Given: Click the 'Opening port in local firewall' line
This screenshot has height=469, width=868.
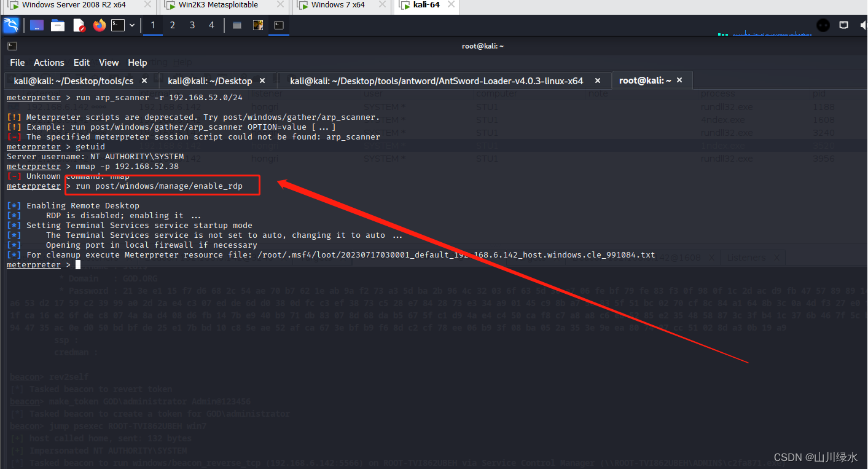Looking at the screenshot, I should [132, 245].
